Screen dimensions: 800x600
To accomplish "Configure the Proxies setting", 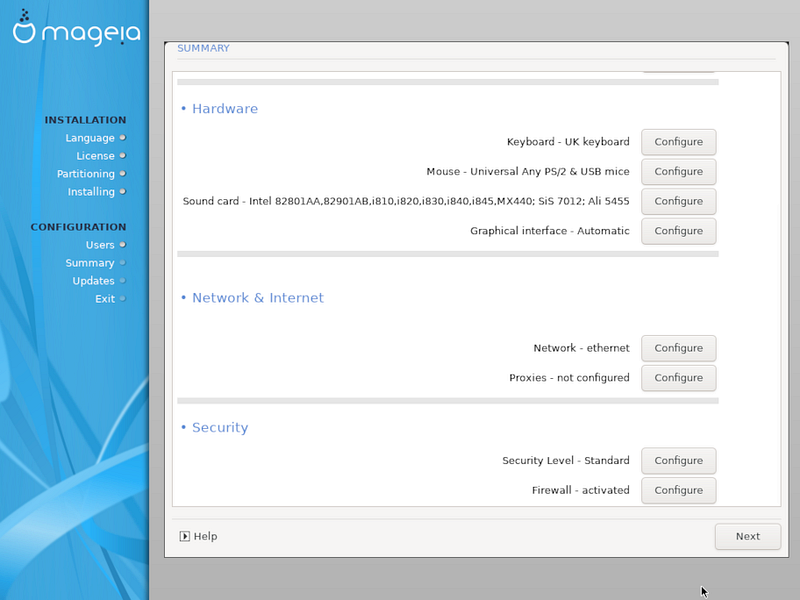I will point(679,378).
